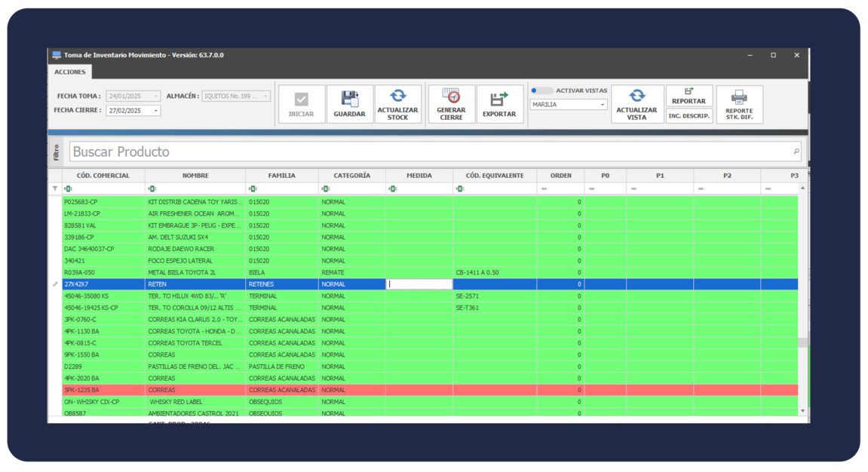868x472 pixels.
Task: Open the Almacén warehouse dropdown
Action: (x=265, y=97)
